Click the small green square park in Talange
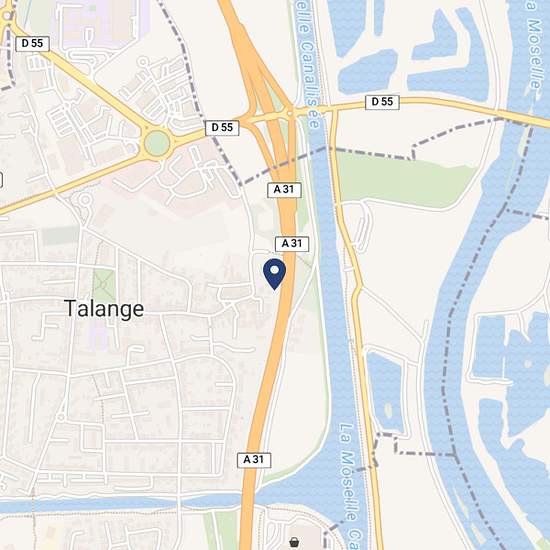The image size is (550, 550). pos(104,286)
